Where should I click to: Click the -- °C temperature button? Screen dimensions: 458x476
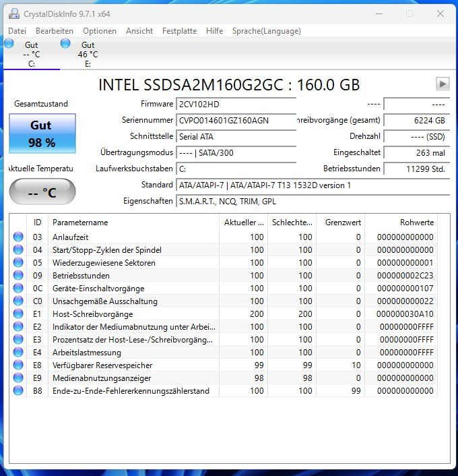click(42, 191)
